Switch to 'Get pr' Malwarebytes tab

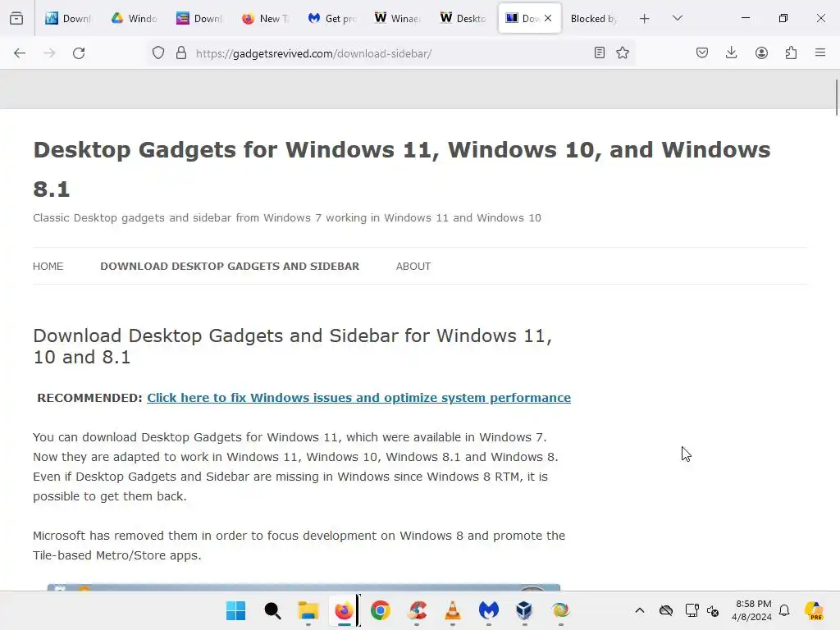click(331, 18)
